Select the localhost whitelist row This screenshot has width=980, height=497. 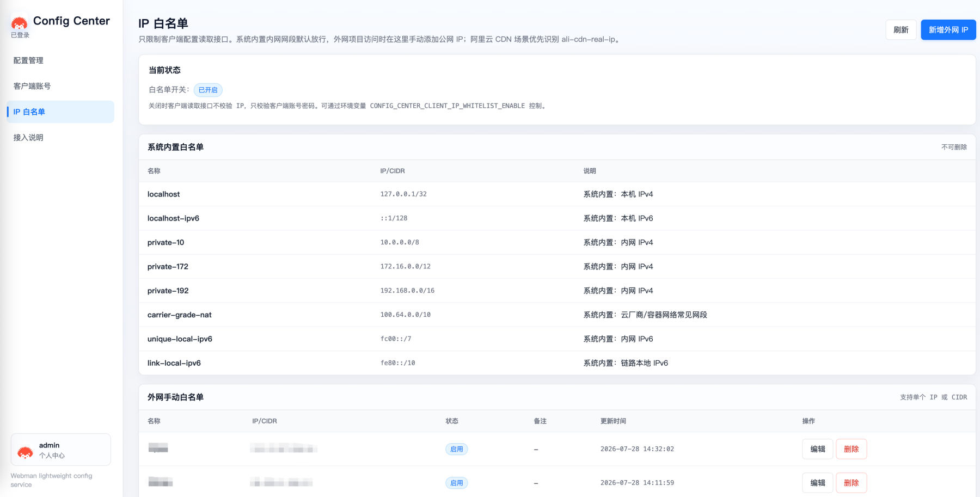pos(557,194)
